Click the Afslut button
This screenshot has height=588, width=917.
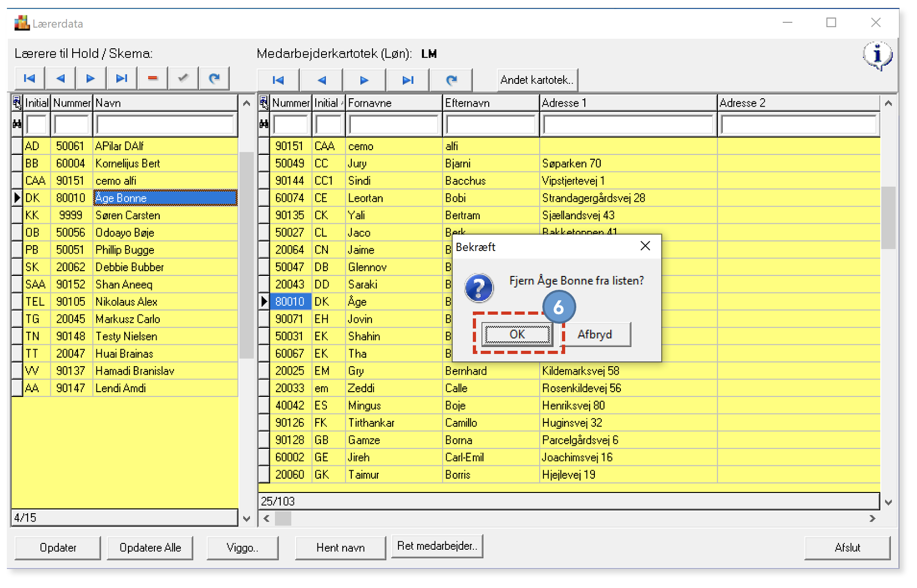pyautogui.click(x=847, y=548)
